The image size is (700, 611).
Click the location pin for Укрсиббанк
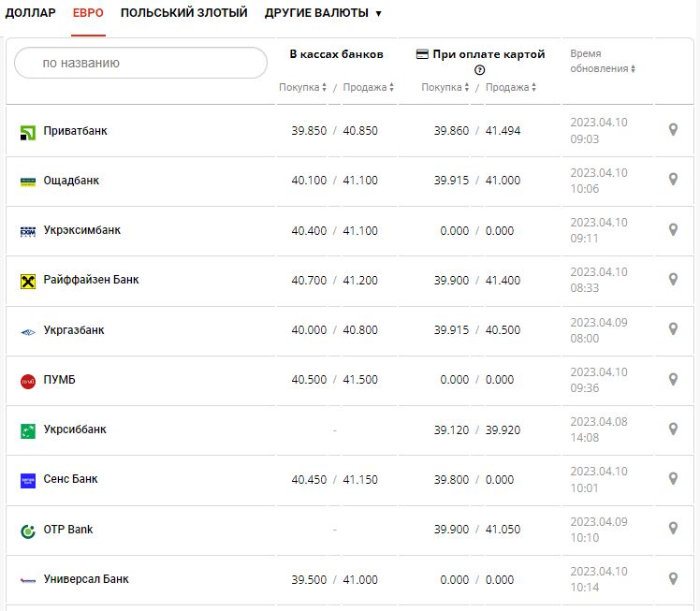[672, 429]
